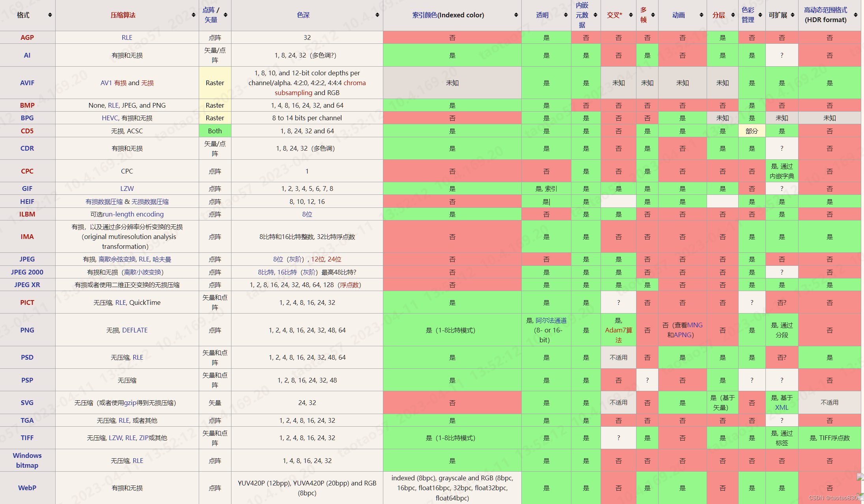Open the 压缩算法 header link
The height and width of the screenshot is (504, 864).
pyautogui.click(x=123, y=15)
